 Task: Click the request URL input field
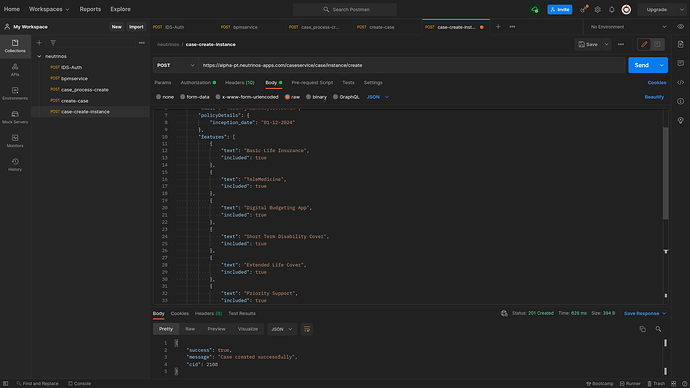tap(411, 65)
